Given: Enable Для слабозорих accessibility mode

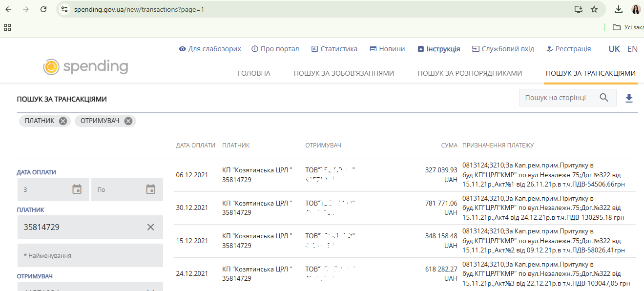Looking at the screenshot, I should pyautogui.click(x=210, y=49).
